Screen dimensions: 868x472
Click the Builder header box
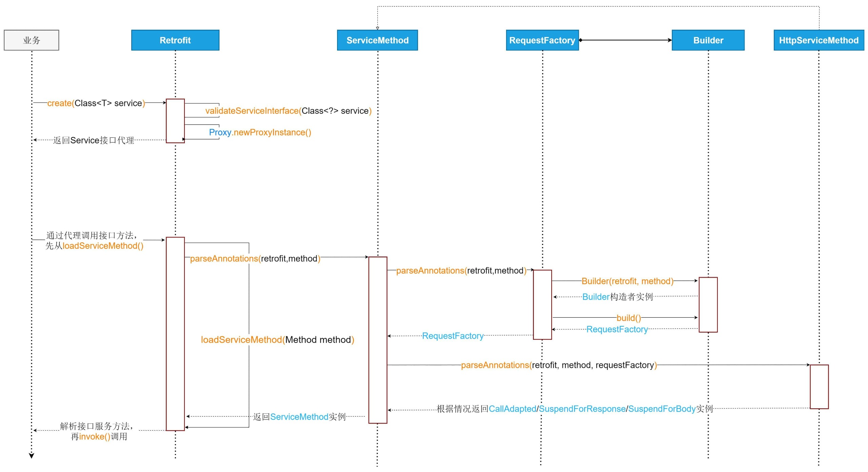[708, 40]
